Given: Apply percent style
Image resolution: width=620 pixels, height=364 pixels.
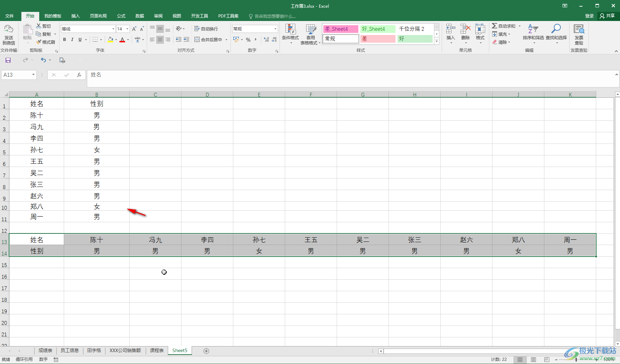Looking at the screenshot, I should (x=248, y=40).
